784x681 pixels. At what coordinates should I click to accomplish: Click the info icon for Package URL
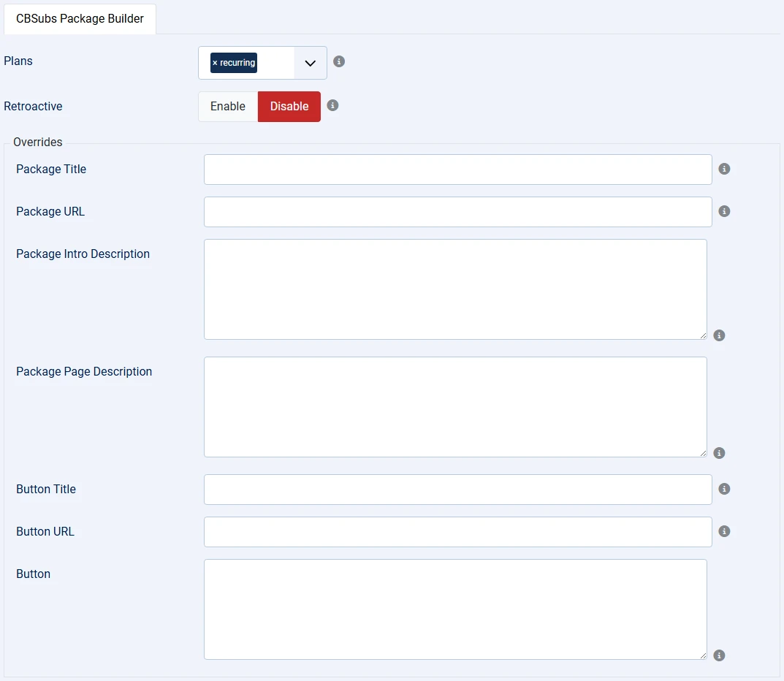pyautogui.click(x=724, y=210)
